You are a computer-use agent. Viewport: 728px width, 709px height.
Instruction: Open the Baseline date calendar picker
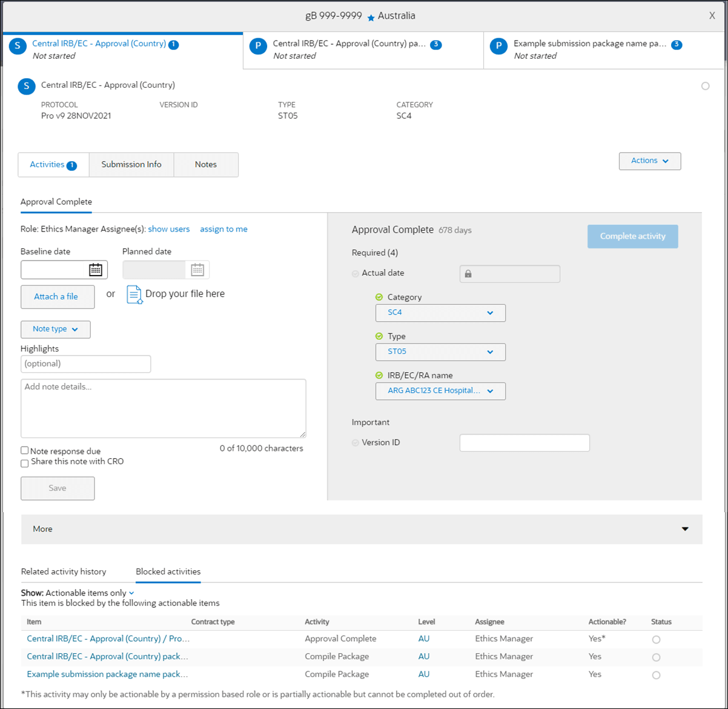click(96, 269)
